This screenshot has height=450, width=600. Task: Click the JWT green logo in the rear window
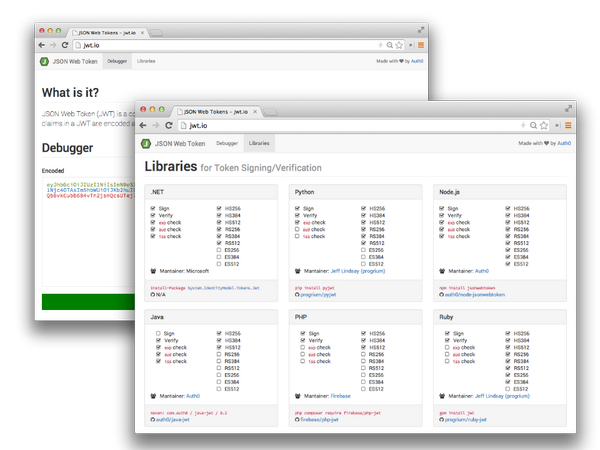[44, 61]
